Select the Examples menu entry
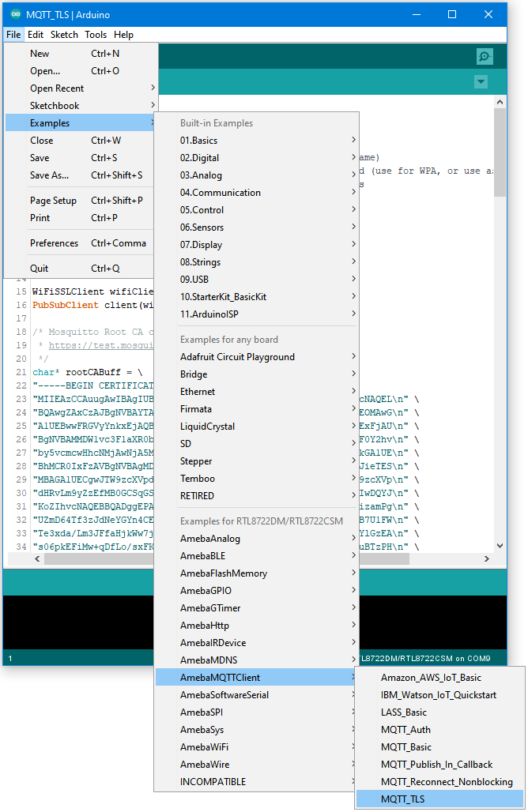The image size is (528, 812). (81, 122)
